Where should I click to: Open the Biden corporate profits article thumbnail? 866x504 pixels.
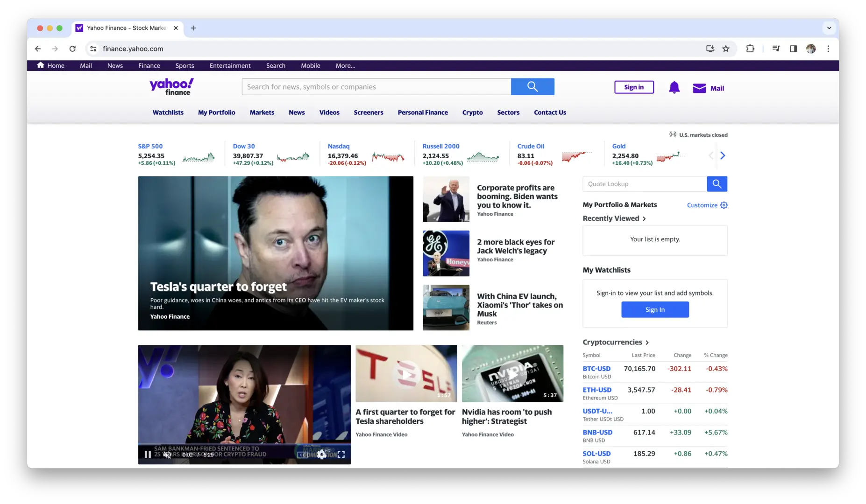[446, 199]
